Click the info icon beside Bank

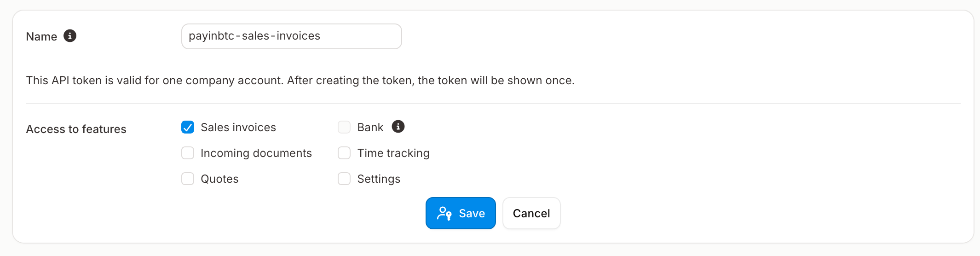[x=398, y=127]
